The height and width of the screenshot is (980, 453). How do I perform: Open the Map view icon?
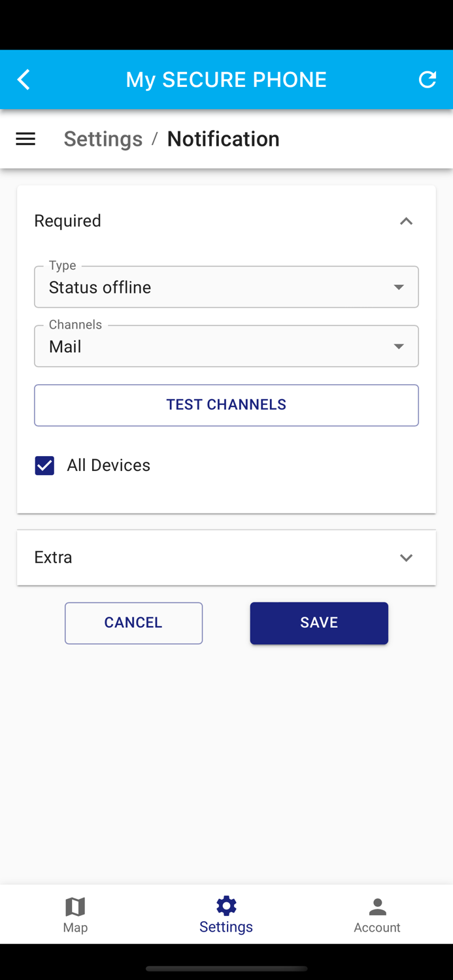[x=75, y=907]
